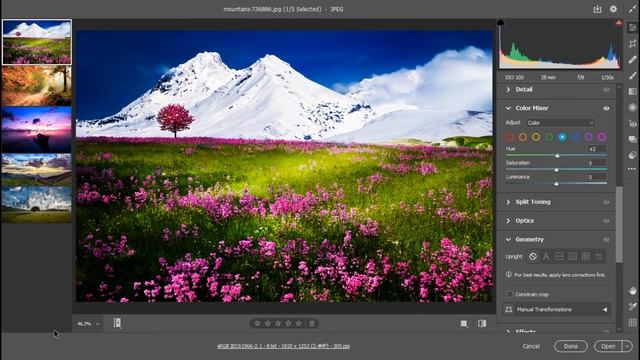Select the orange color channel swatch

click(523, 137)
